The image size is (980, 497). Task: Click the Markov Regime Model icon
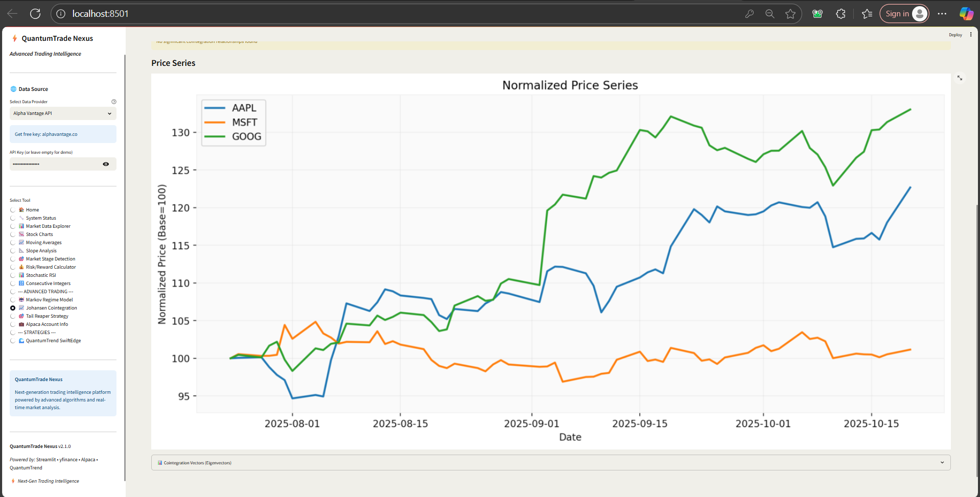coord(21,300)
